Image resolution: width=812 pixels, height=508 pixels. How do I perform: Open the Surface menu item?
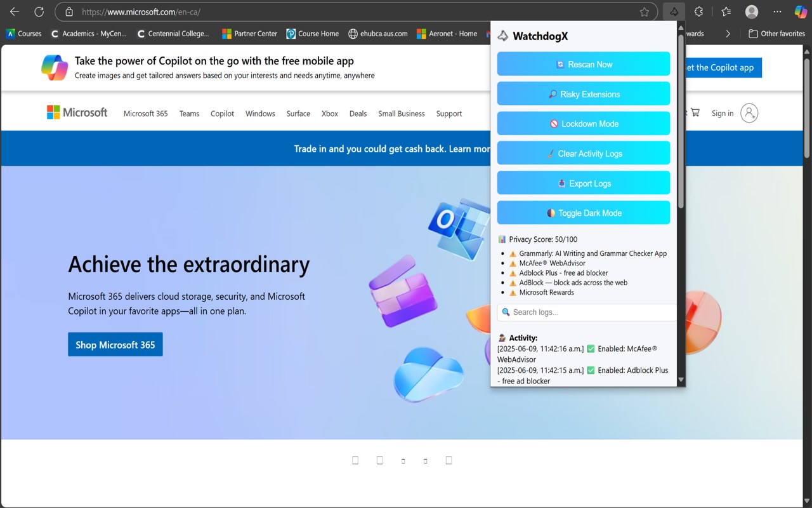pyautogui.click(x=298, y=114)
